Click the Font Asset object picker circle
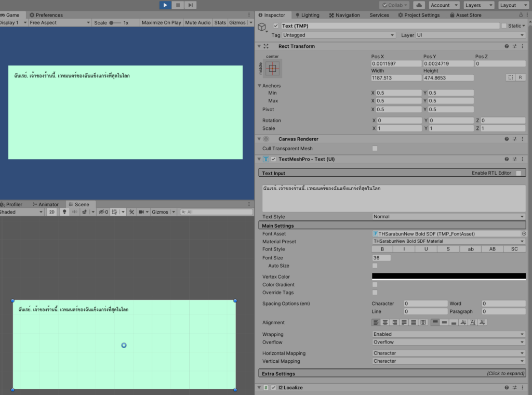Viewport: 532px width, 395px height. pyautogui.click(x=524, y=234)
